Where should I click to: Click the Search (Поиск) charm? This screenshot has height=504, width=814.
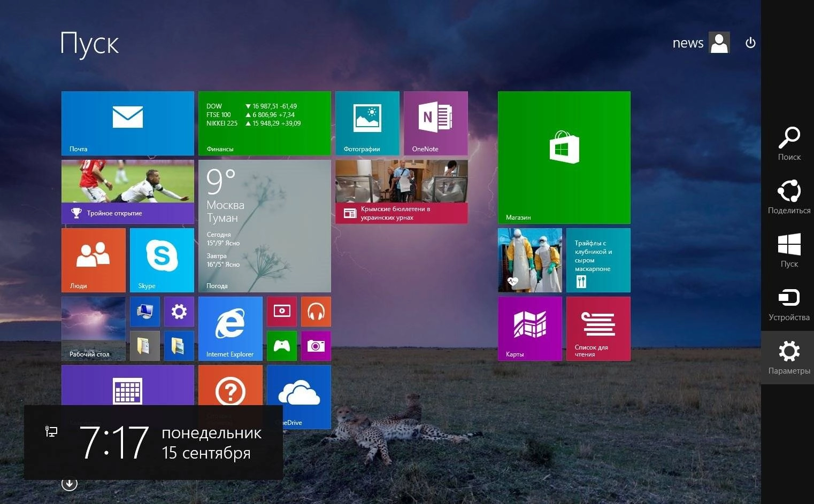[789, 144]
